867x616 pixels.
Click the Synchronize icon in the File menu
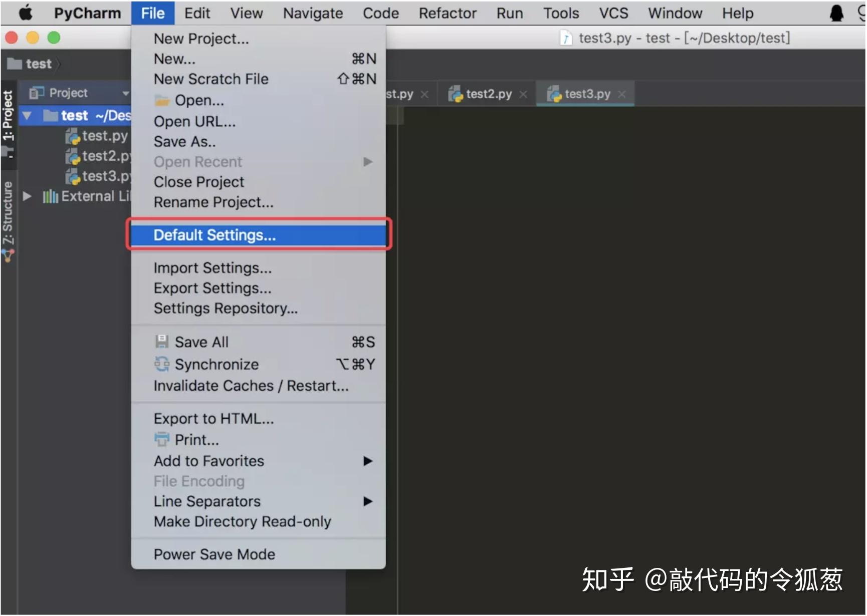click(161, 364)
